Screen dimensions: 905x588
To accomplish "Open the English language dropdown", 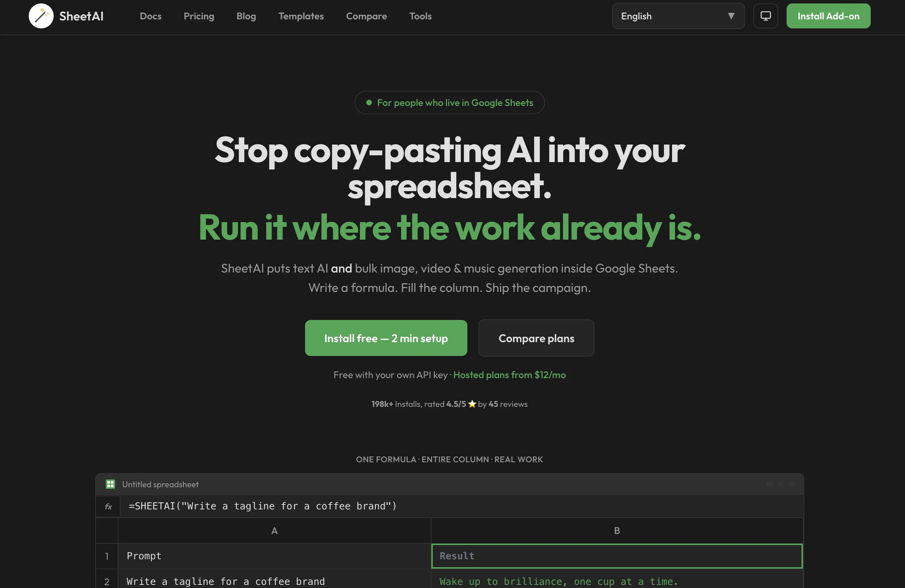I will [678, 16].
